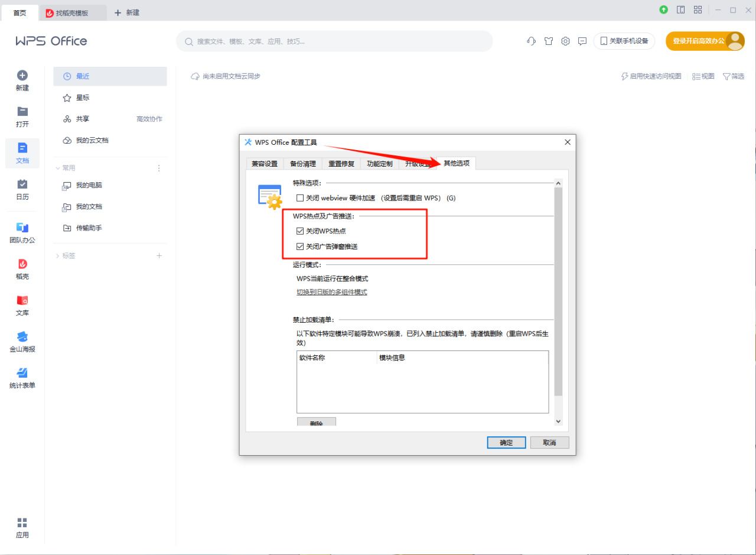Click the green update arrow icon
Viewport: 756px width, 555px height.
pos(664,10)
